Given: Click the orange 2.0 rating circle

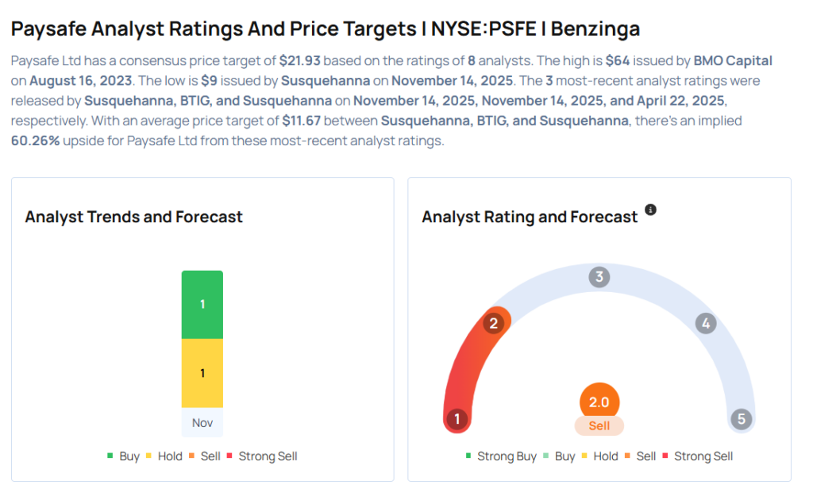Looking at the screenshot, I should pyautogui.click(x=599, y=402).
